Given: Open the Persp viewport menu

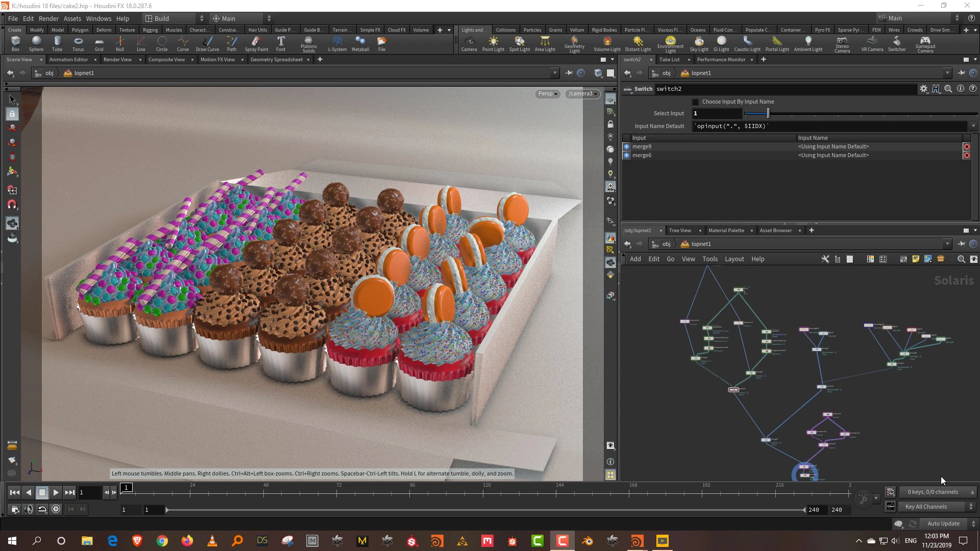Looking at the screenshot, I should pos(547,93).
